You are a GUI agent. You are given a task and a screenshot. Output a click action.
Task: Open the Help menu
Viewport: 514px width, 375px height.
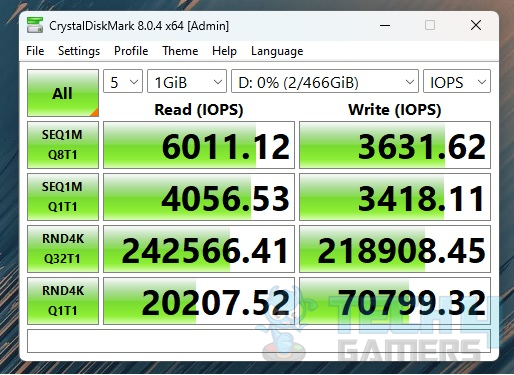[x=224, y=51]
